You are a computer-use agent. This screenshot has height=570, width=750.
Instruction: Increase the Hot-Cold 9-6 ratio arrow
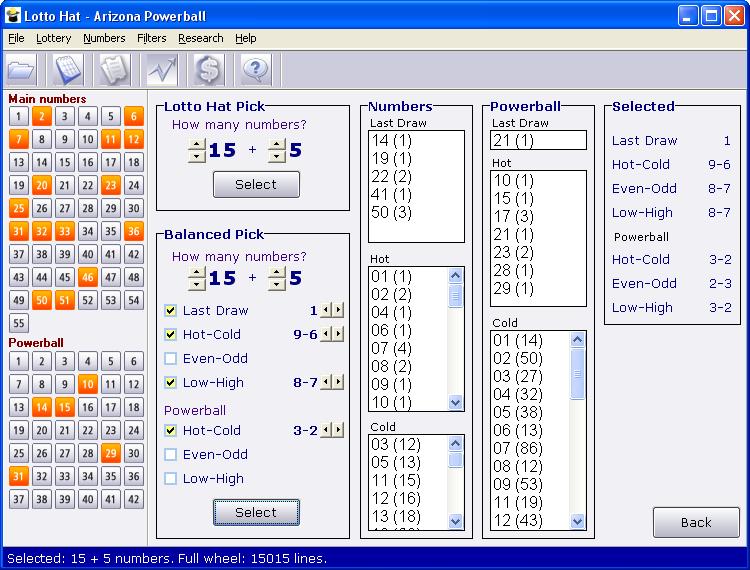339,333
